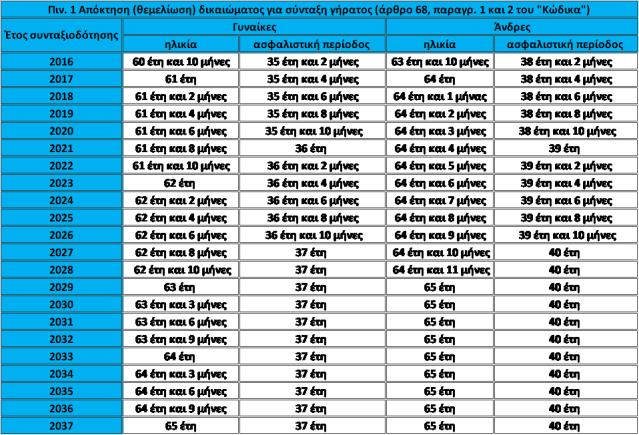639x435 pixels.
Task: Click men's insurance period cell for 2033
Action: click(567, 356)
